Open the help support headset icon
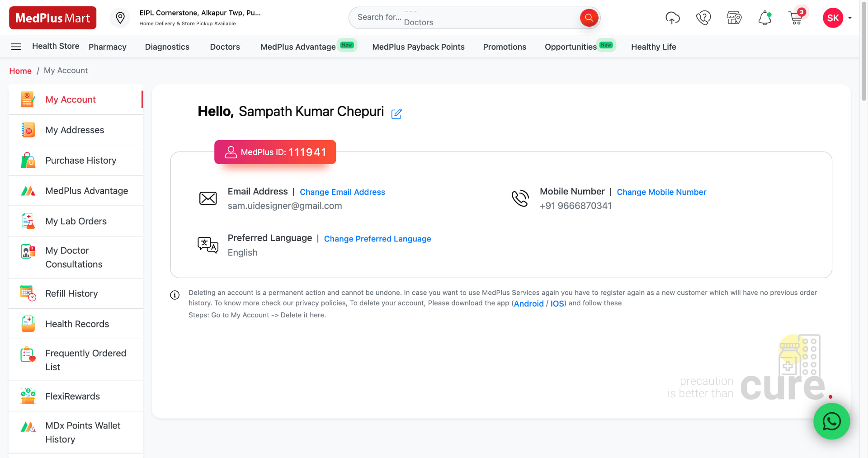The image size is (868, 458). [703, 18]
